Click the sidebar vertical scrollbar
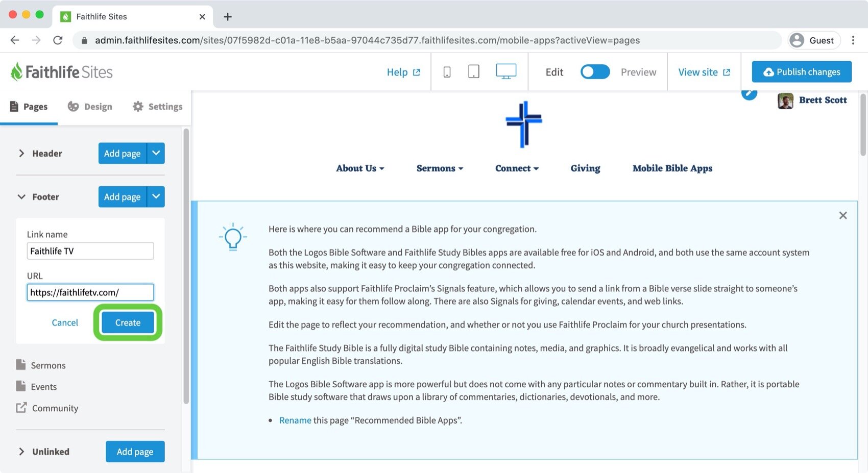The width and height of the screenshot is (868, 473). (x=186, y=265)
